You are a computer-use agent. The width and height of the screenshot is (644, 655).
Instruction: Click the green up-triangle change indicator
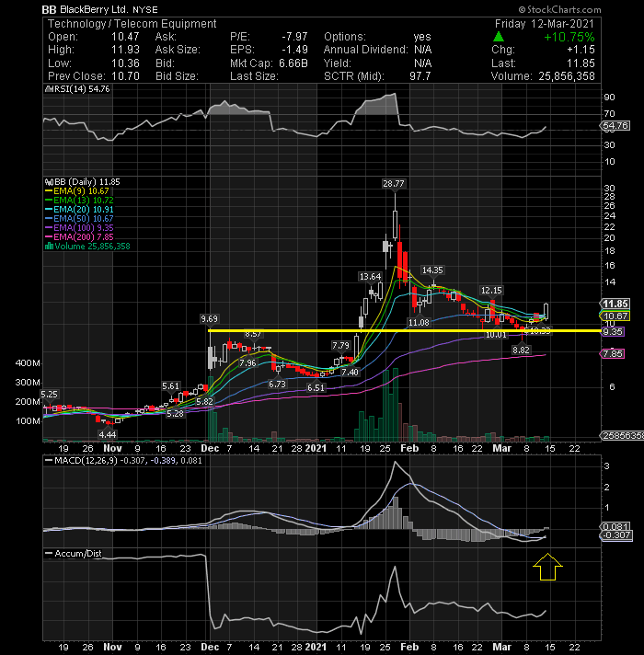499,37
